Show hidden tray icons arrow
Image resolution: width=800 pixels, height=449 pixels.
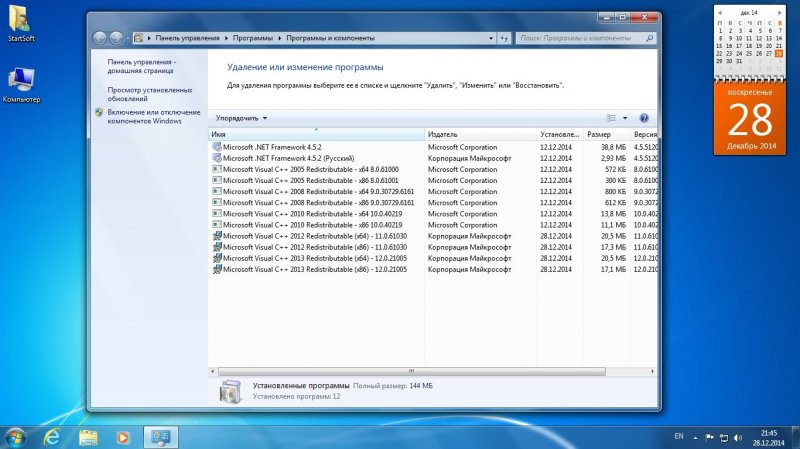coord(695,438)
